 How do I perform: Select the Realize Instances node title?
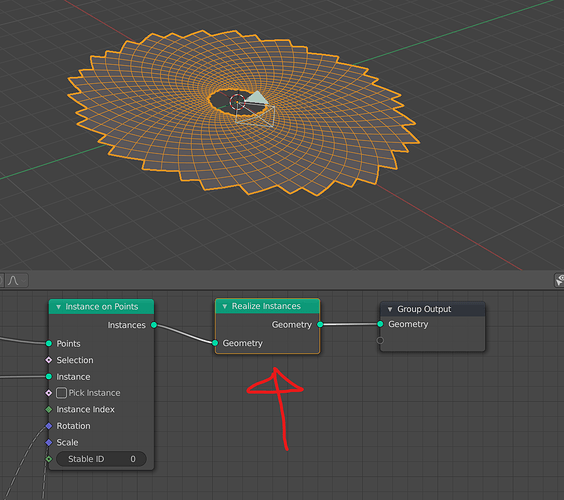pos(266,306)
